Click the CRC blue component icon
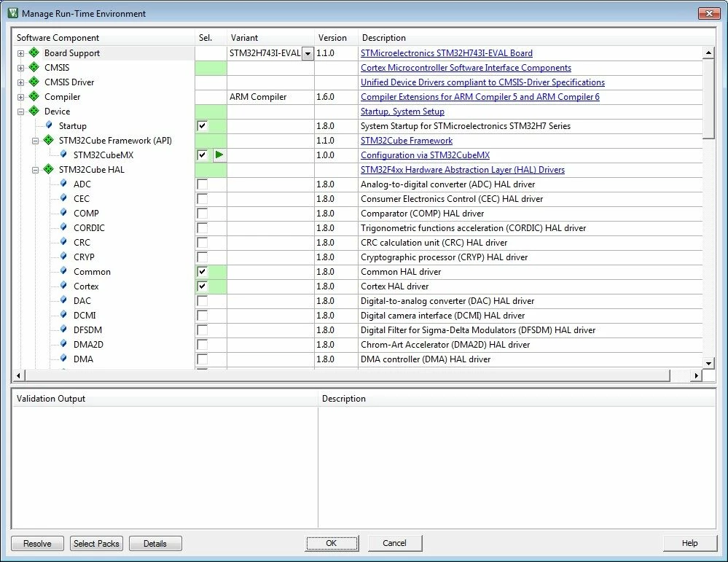Viewport: 728px width, 562px height. [63, 241]
